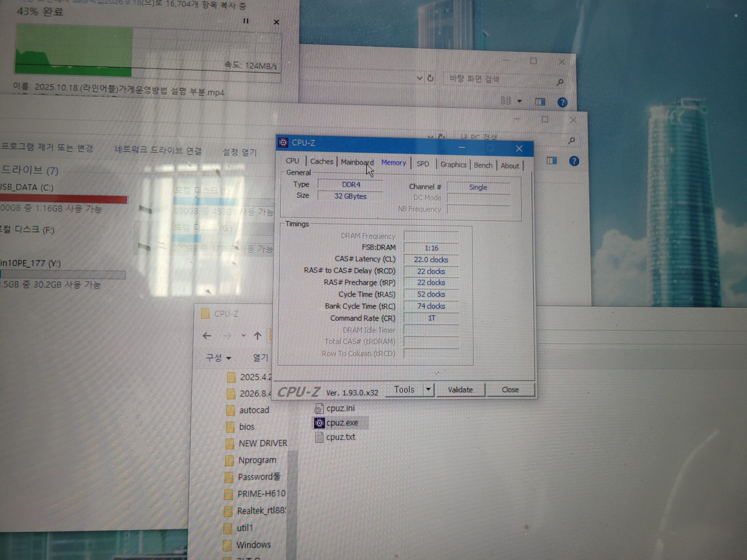This screenshot has width=747, height=560.
Task: Expand the Tools dropdown arrow
Action: pyautogui.click(x=428, y=390)
